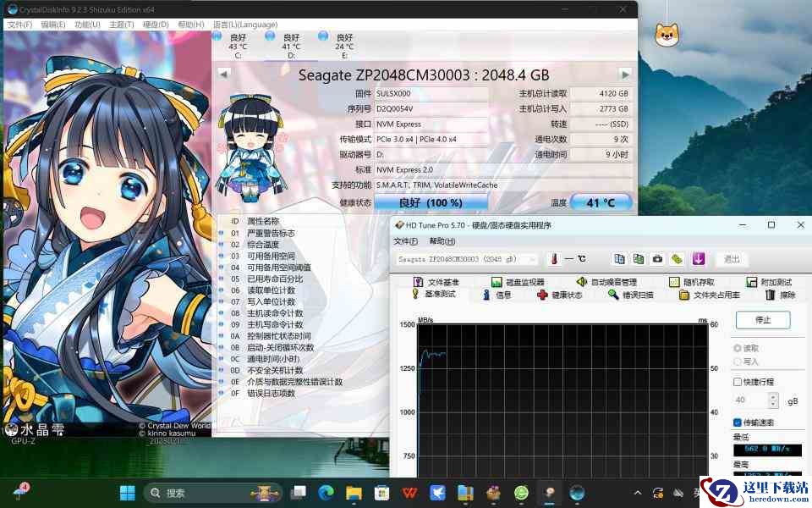This screenshot has width=812, height=508.
Task: Click the second copy icon in HD Tune toolbar
Action: (x=639, y=259)
